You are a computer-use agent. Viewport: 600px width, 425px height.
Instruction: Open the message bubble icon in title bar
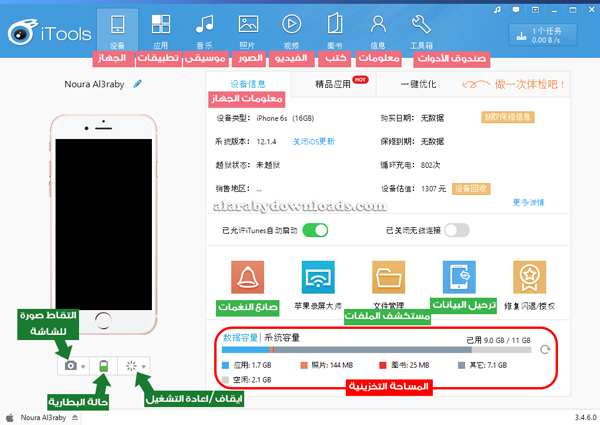(x=516, y=10)
